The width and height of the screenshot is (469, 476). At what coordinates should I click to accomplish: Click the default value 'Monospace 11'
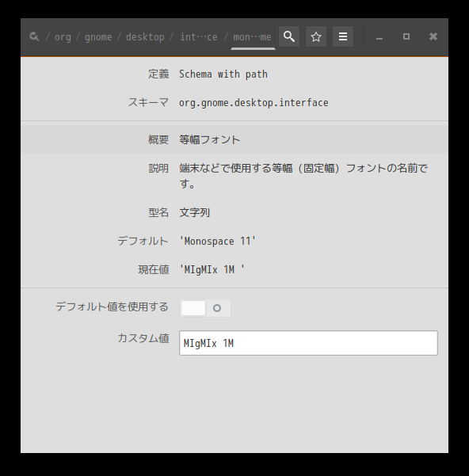(x=218, y=241)
